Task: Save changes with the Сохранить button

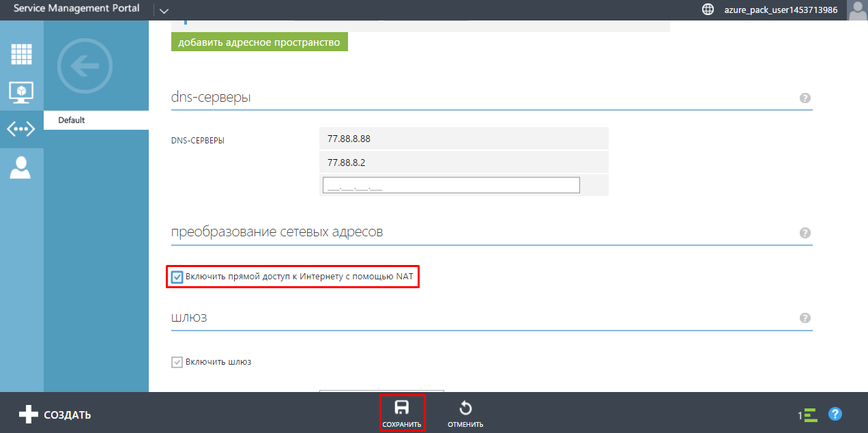Action: tap(402, 414)
